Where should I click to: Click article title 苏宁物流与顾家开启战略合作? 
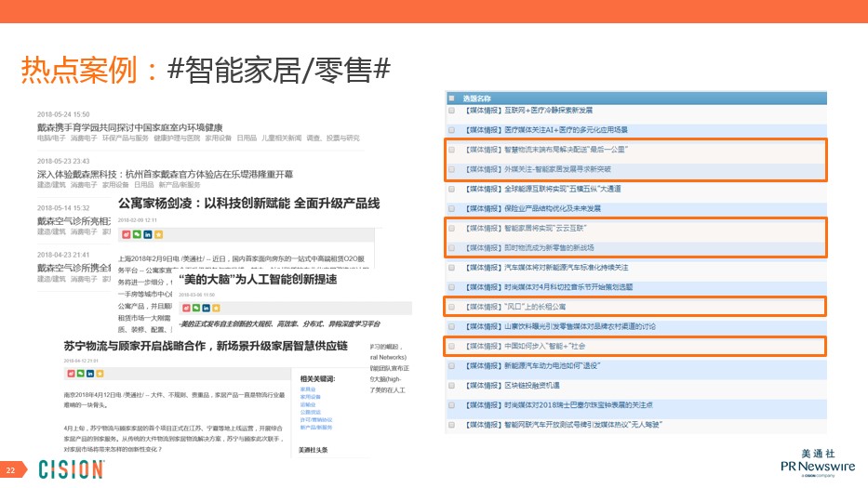206,346
